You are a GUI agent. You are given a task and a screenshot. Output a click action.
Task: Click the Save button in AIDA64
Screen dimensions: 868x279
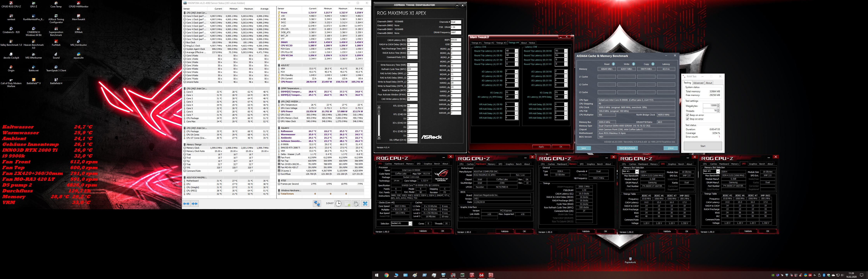584,148
